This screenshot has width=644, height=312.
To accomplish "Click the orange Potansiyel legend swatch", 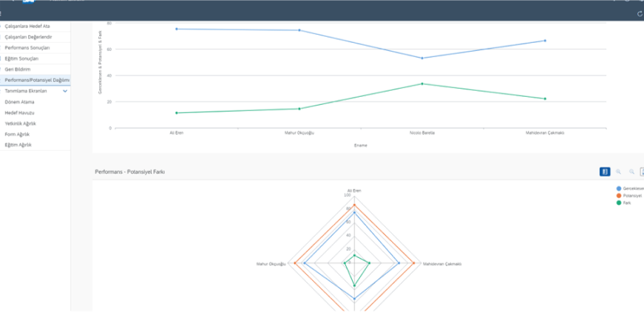I will point(619,196).
